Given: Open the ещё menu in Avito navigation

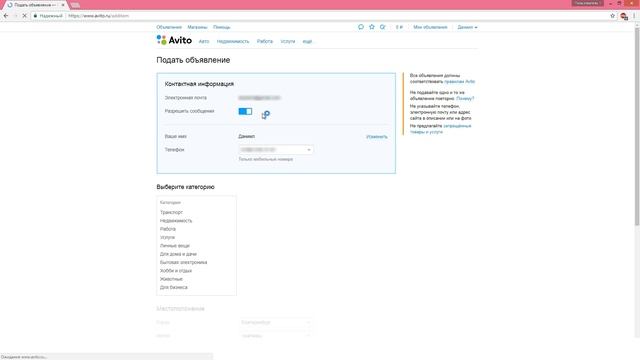Looking at the screenshot, I should [x=307, y=41].
